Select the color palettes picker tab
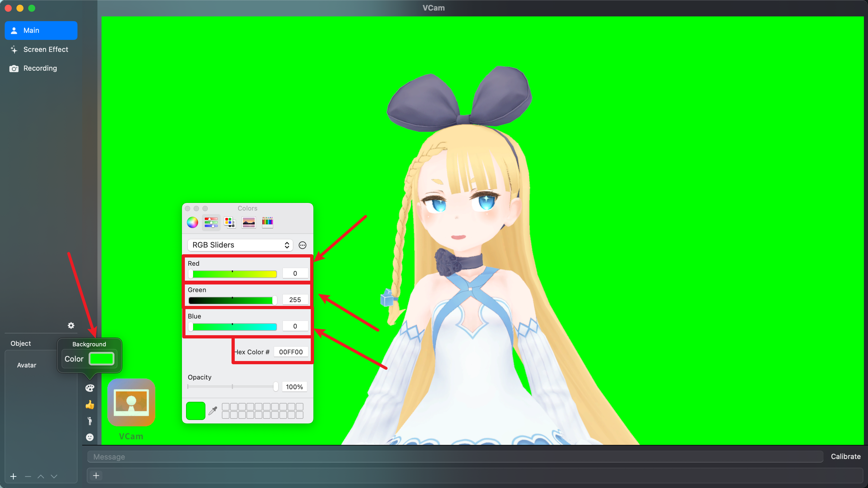This screenshot has width=868, height=488. [x=230, y=222]
